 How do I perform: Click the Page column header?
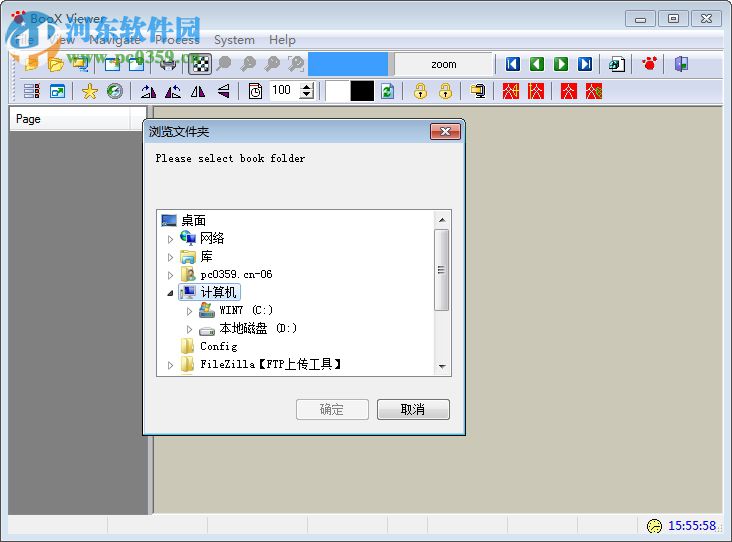point(70,119)
